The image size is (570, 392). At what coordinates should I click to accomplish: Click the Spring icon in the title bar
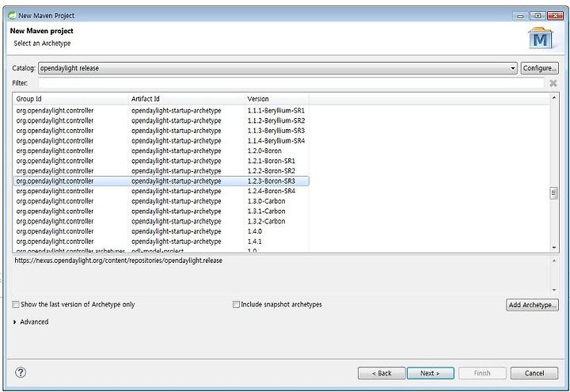13,16
